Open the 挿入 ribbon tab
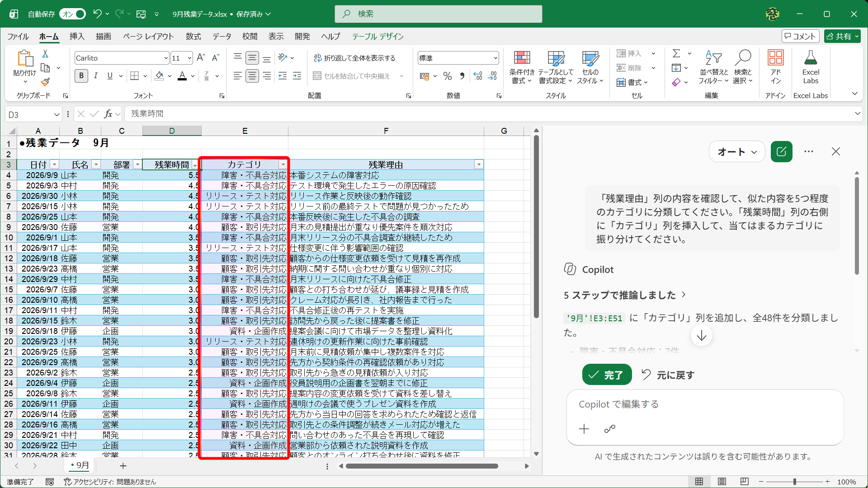Image resolution: width=868 pixels, height=488 pixels. pyautogui.click(x=77, y=37)
